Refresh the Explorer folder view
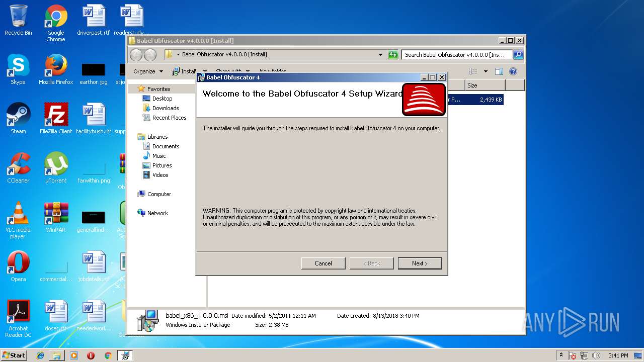 pos(393,55)
